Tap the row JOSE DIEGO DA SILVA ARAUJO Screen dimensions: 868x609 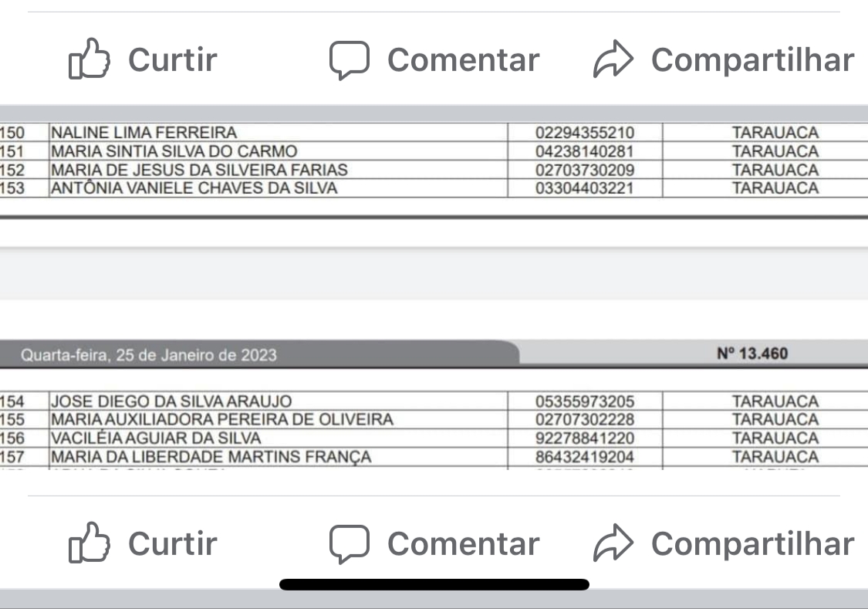(434, 401)
